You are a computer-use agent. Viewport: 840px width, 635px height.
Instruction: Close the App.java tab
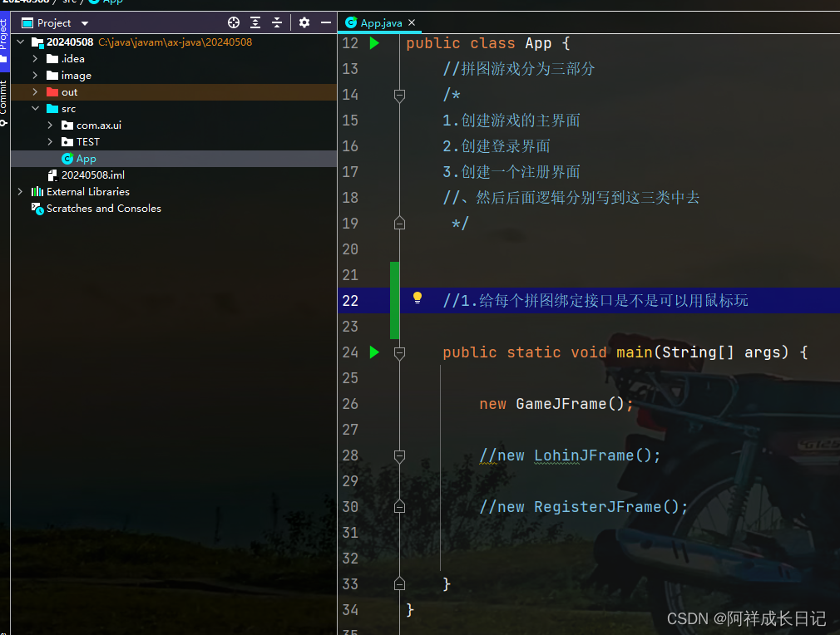click(x=412, y=23)
